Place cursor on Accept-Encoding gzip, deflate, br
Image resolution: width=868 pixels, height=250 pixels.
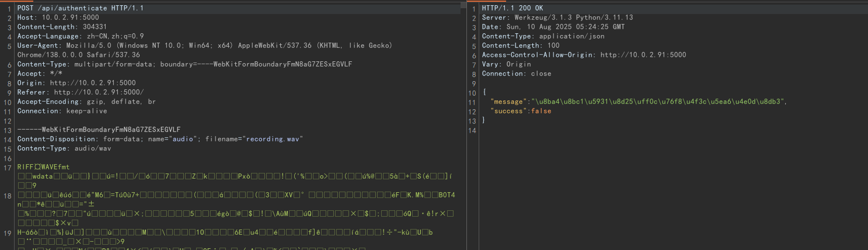[x=86, y=102]
